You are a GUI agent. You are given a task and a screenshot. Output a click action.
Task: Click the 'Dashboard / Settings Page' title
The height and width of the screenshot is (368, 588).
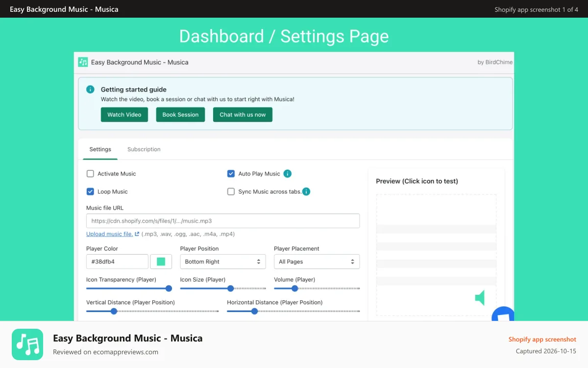coord(284,36)
